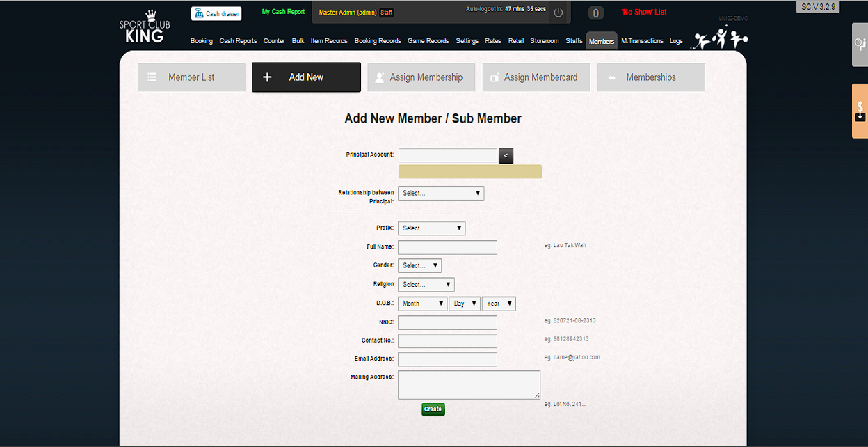The image size is (868, 447).
Task: Switch to the Member List tab
Action: [x=191, y=77]
